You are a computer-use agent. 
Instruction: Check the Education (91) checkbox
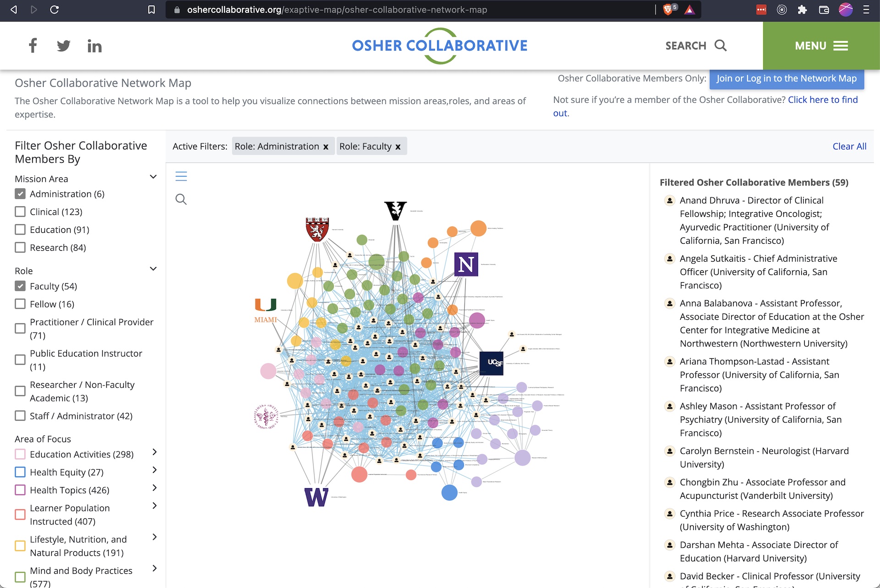(20, 230)
